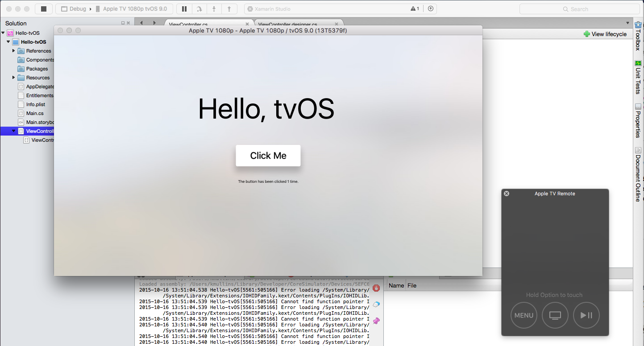The image size is (644, 346).
Task: Navigate forward with the right arrow
Action: pyautogui.click(x=154, y=23)
